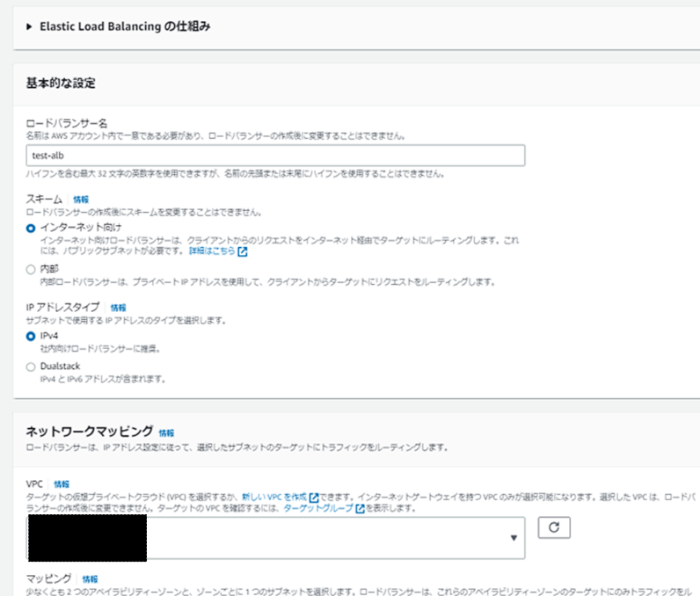The image size is (700, 596).
Task: Choose the IPv4 address type option
Action: pos(32,336)
